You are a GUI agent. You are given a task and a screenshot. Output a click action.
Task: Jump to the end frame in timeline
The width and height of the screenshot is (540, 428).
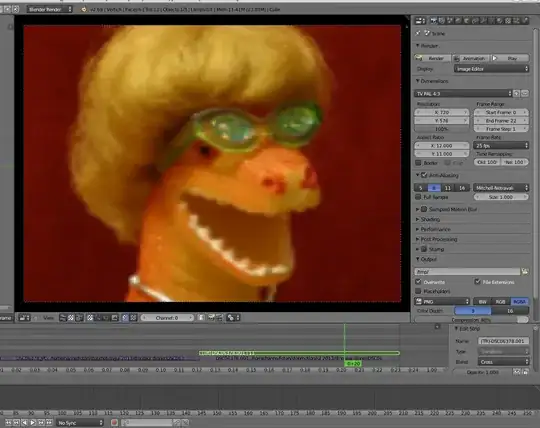49,422
